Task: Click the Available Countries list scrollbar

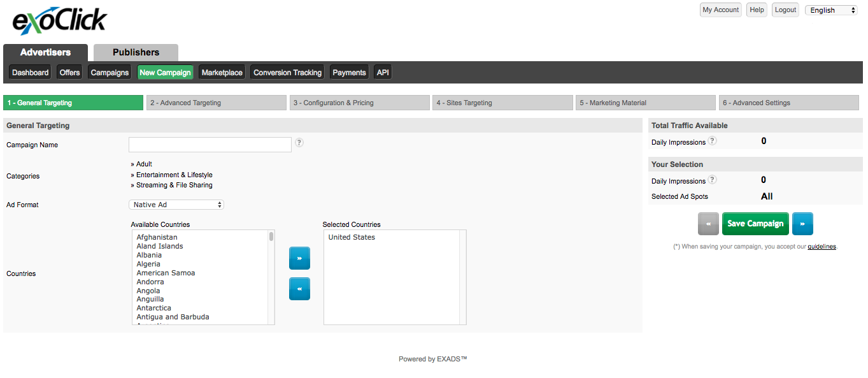Action: [x=271, y=277]
